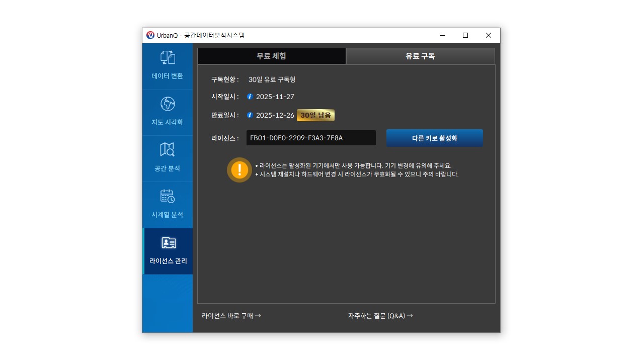Viewport: 644px width, 362px height.
Task: Click the 2025-11-27 start date value
Action: tap(275, 97)
